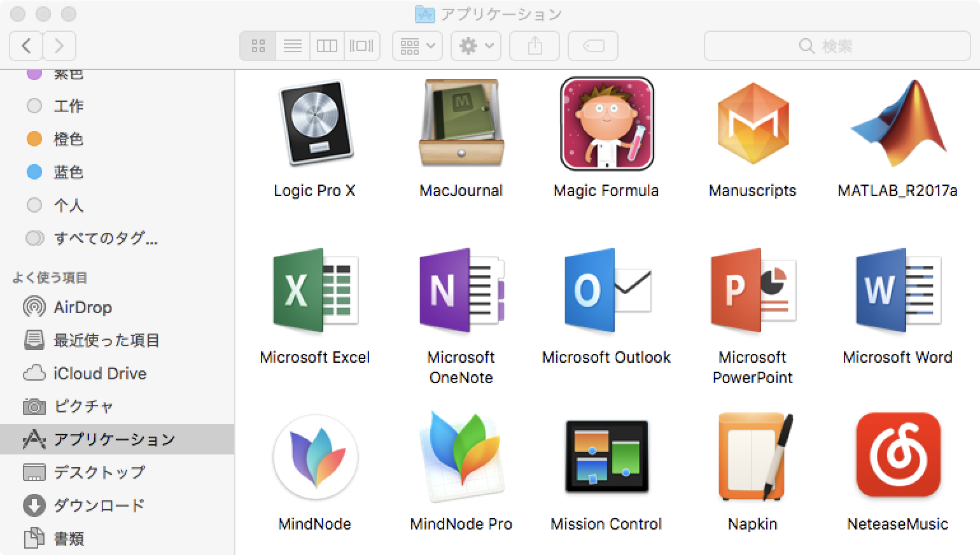The image size is (980, 555).
Task: Click the Edit Tags toolbar button
Action: tap(593, 46)
